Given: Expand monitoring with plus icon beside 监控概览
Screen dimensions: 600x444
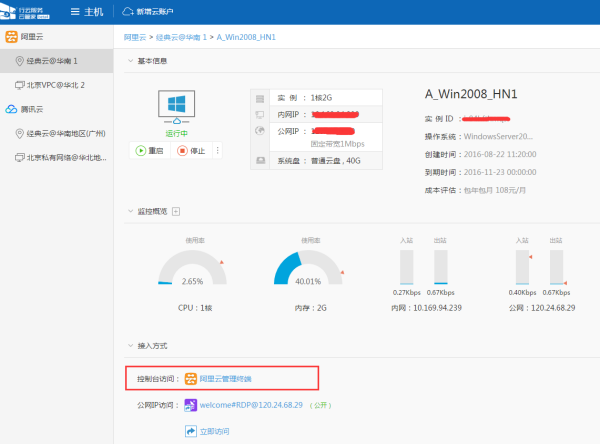Looking at the screenshot, I should [x=176, y=211].
